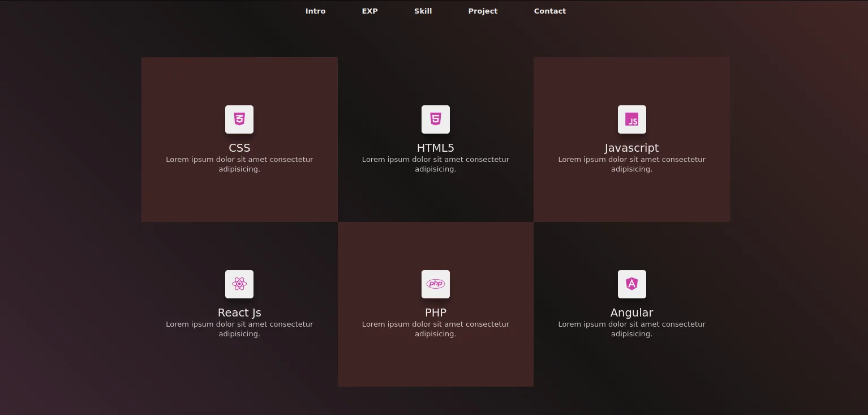Click the CSS skill heading
This screenshot has width=868, height=415.
tap(239, 148)
